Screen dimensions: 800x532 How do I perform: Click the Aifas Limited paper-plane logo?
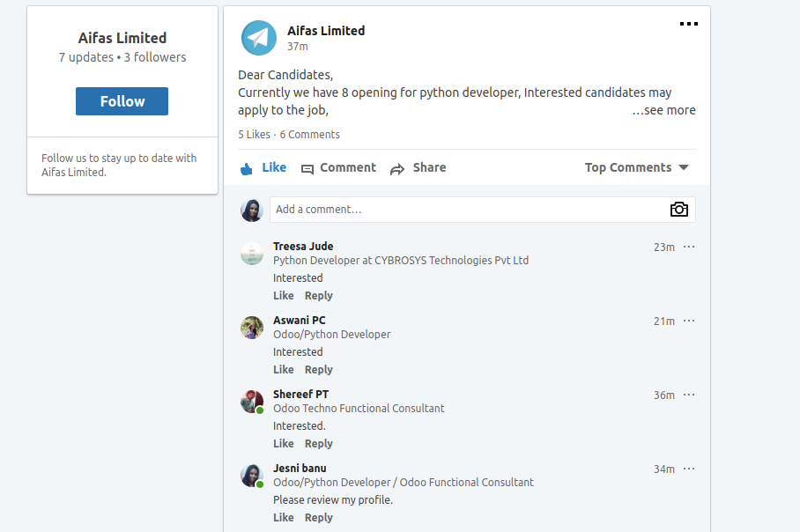259,38
